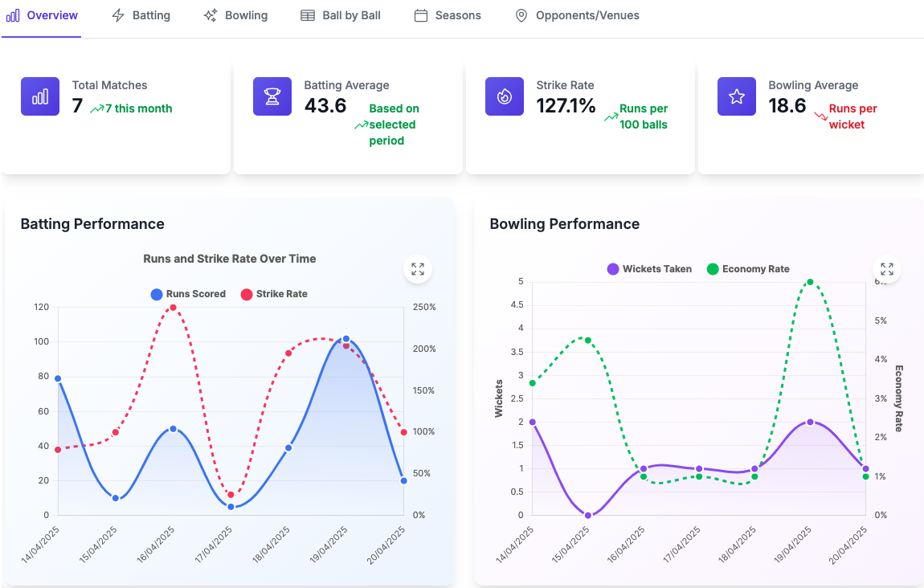924x588 pixels.
Task: Click the calendar icon beside Seasons
Action: pyautogui.click(x=421, y=14)
